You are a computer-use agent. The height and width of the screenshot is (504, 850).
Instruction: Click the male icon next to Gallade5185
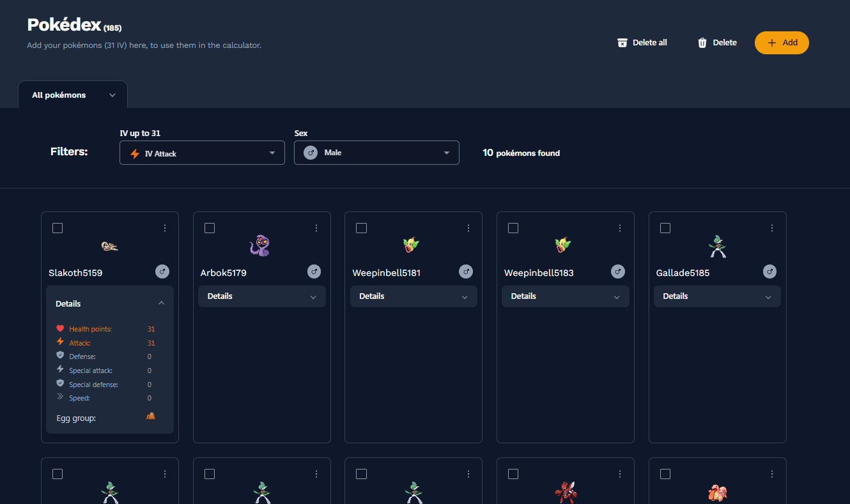coord(770,271)
